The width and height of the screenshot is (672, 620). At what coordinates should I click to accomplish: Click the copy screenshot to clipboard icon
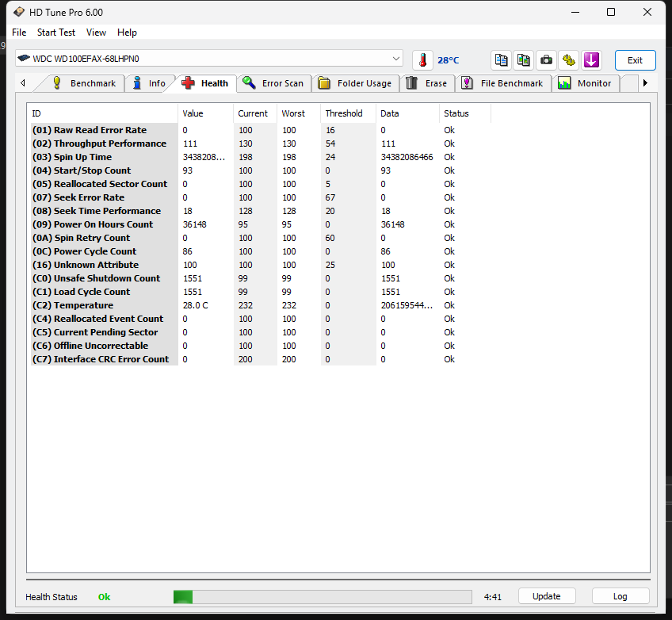coord(523,60)
